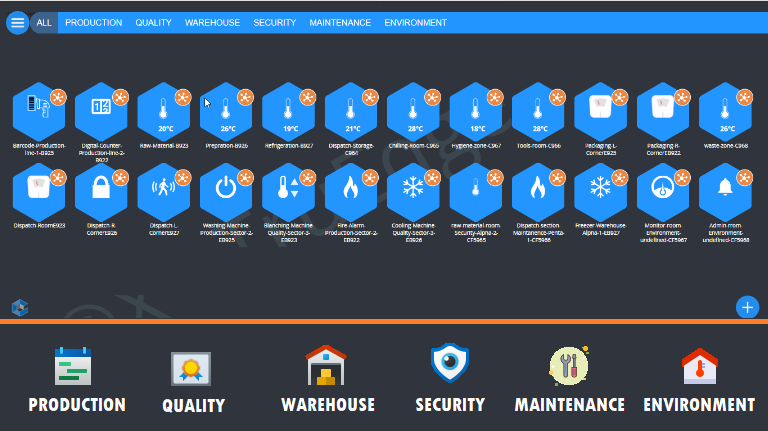Open the SECURITY shield category
Screen dimensions: 768x431
[x=450, y=378]
